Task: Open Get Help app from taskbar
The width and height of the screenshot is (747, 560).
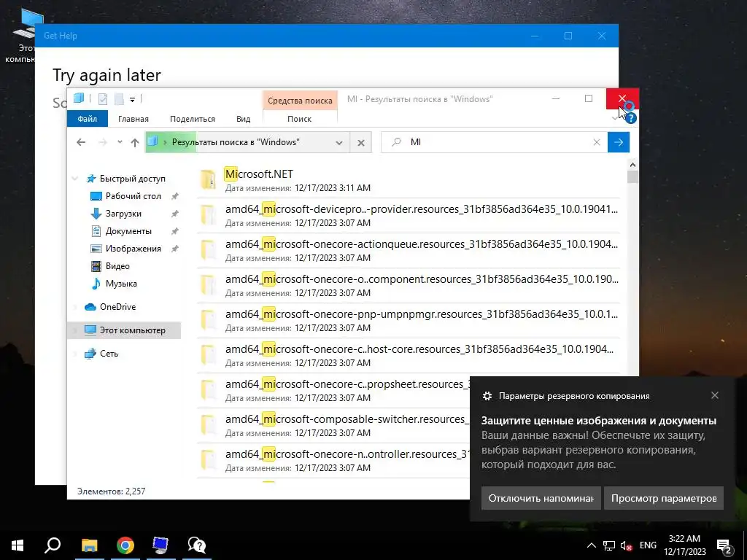Action: (x=196, y=545)
